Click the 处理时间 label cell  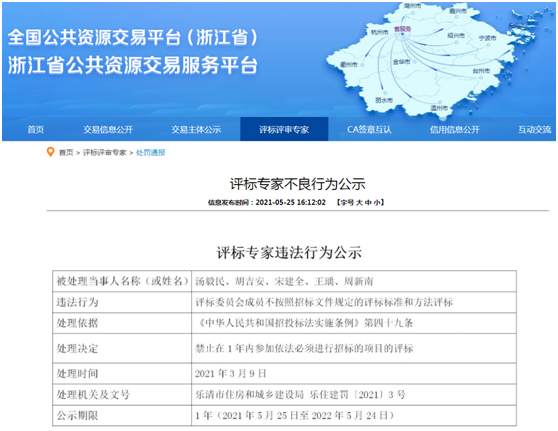(122, 374)
